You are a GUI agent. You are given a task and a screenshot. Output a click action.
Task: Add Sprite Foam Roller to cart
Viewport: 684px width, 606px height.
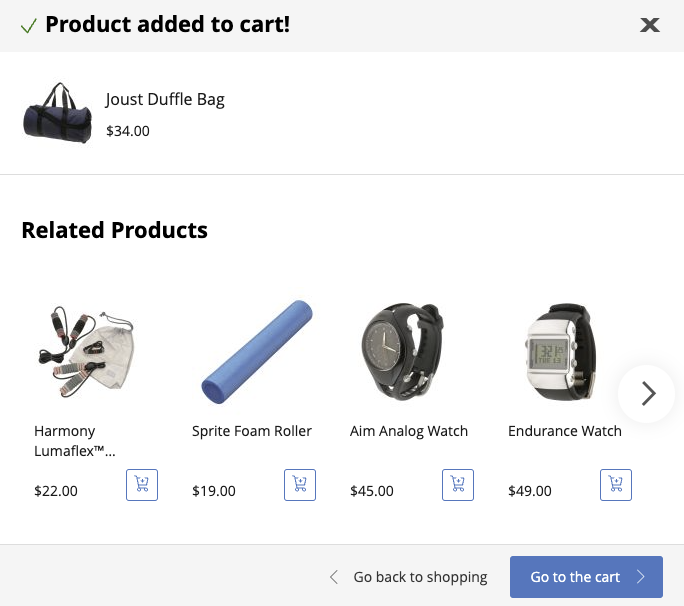[x=300, y=485]
